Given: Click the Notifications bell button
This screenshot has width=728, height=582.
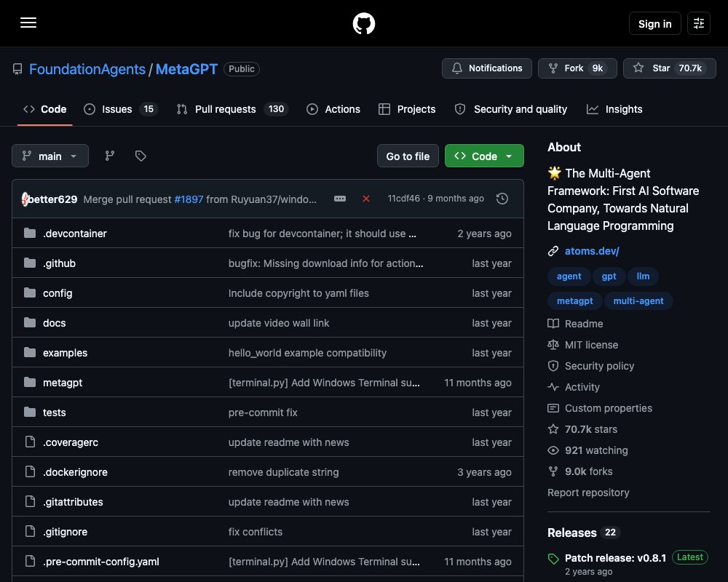Looking at the screenshot, I should pyautogui.click(x=486, y=68).
